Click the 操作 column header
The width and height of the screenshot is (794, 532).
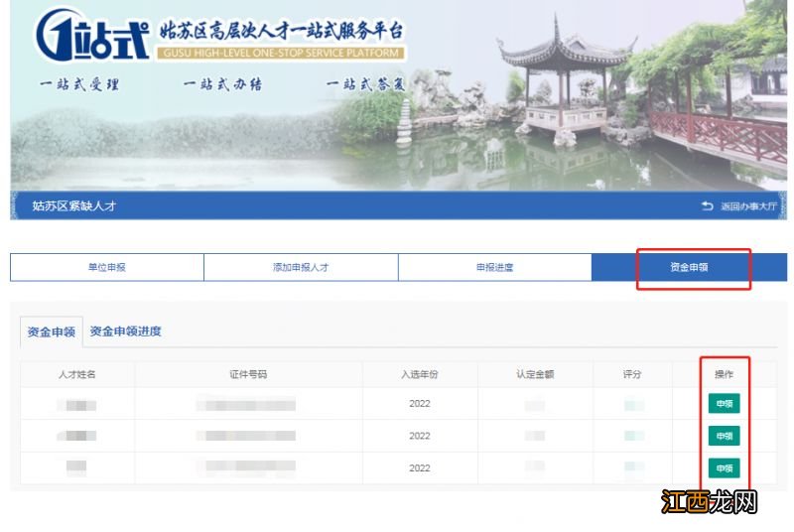point(725,374)
